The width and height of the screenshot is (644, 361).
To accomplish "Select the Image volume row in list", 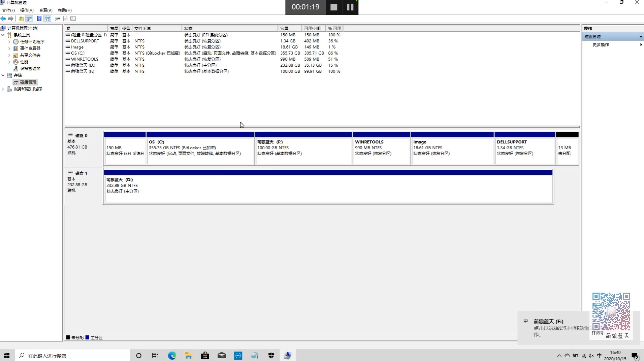I will (x=203, y=47).
